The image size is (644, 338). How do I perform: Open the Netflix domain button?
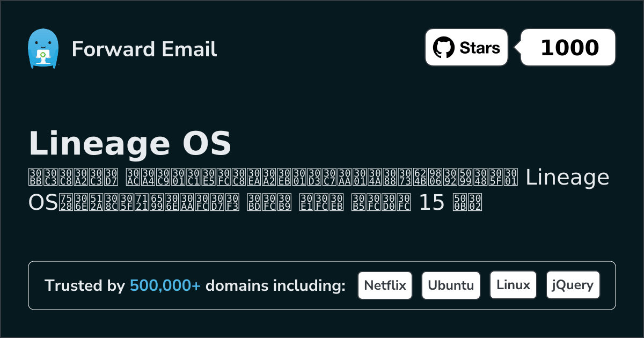tap(385, 285)
